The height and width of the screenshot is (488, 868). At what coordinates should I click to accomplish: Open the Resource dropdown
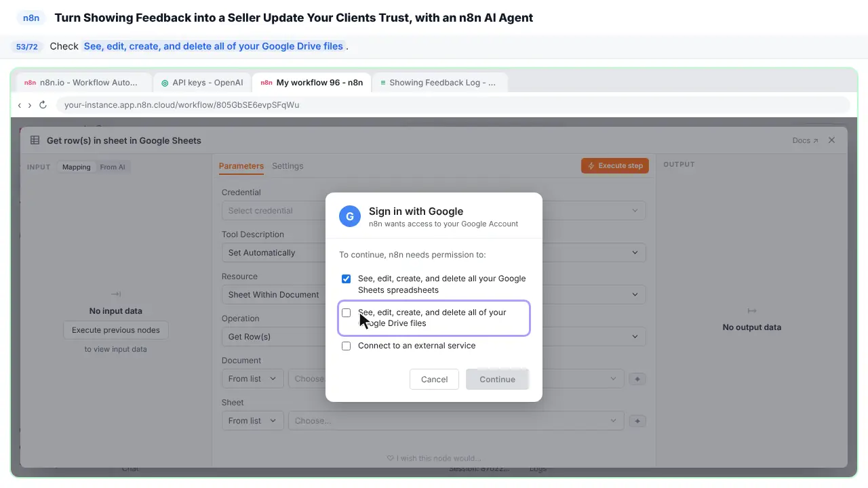click(433, 295)
